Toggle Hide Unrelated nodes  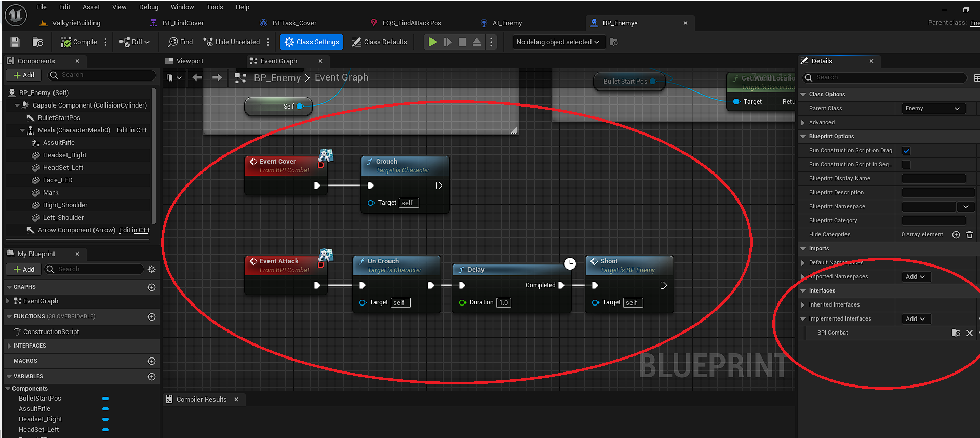coord(232,42)
